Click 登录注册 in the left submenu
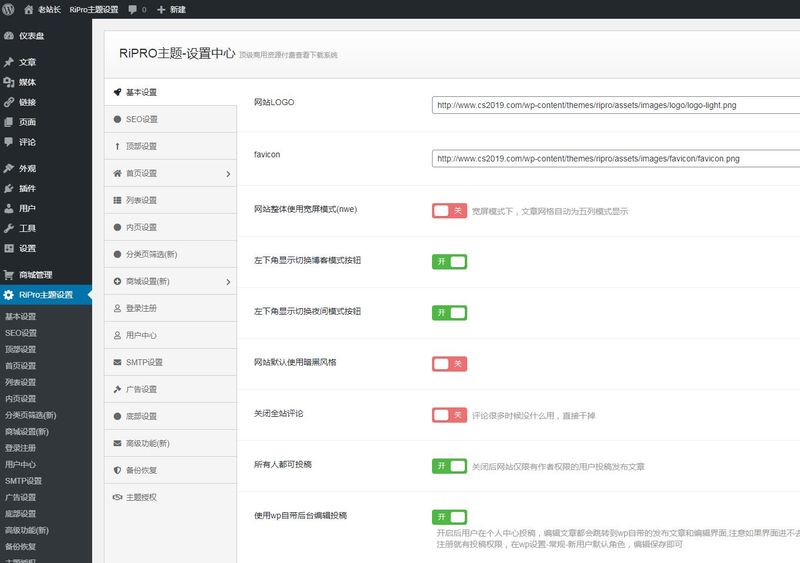Screen dimensions: 800x563 (20, 448)
